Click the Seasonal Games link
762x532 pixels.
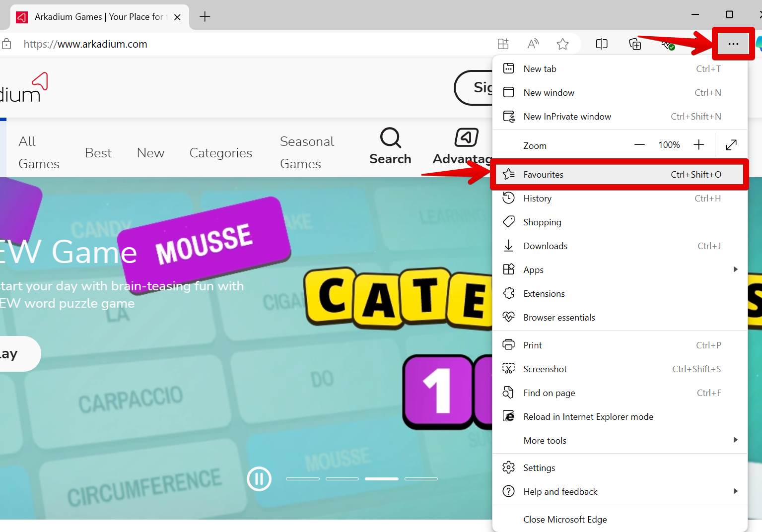pyautogui.click(x=307, y=152)
